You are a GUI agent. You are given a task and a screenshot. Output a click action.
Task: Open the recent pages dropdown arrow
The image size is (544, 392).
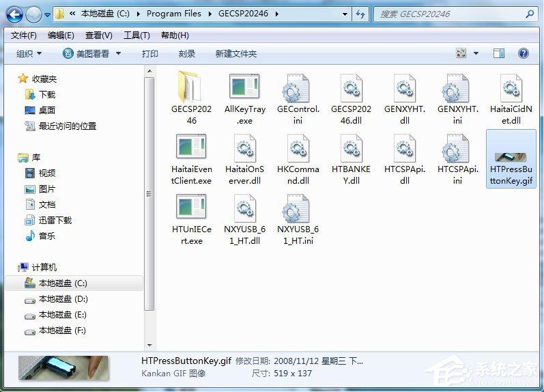(x=47, y=15)
